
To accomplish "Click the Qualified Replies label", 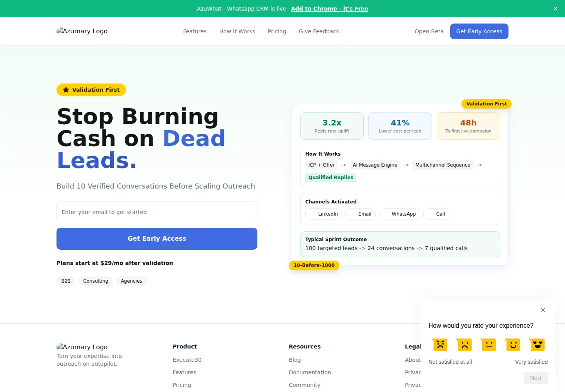I will click(331, 178).
